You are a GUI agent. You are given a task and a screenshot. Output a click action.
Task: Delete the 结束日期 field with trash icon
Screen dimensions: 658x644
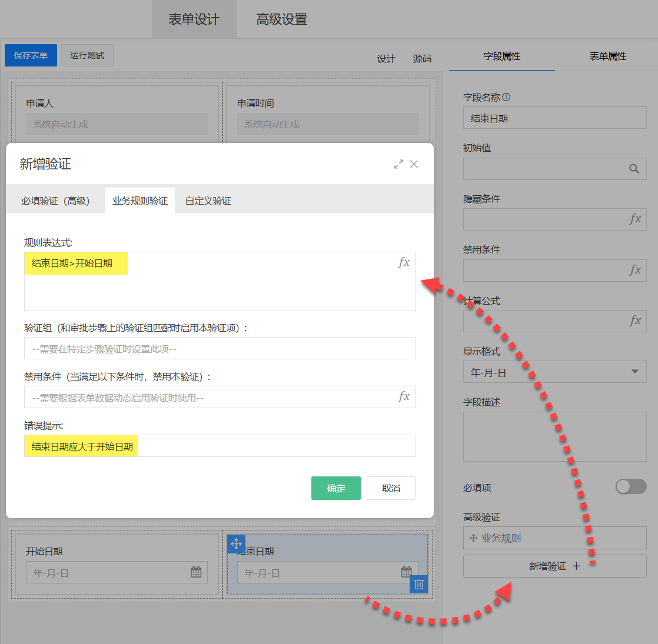pos(418,584)
